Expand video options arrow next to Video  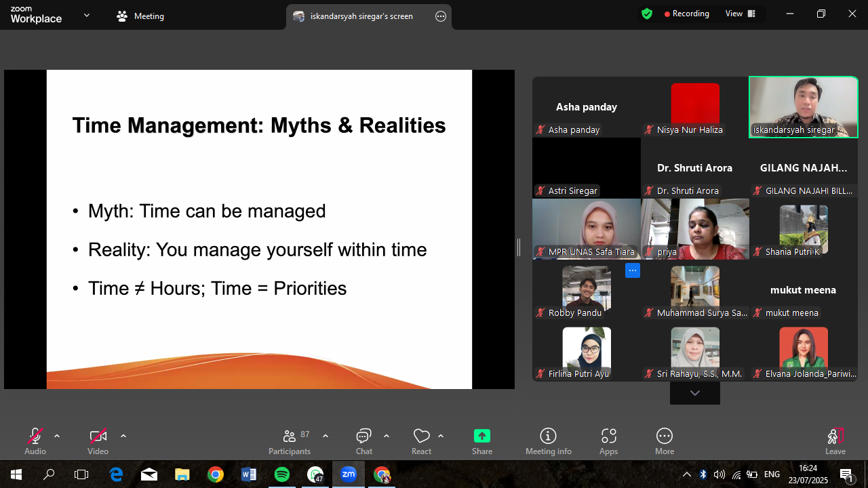coord(123,436)
